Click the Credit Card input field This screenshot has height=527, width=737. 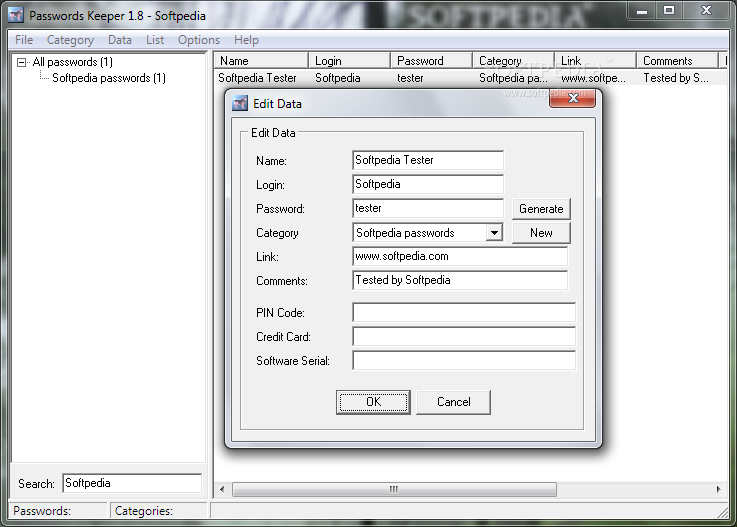[464, 336]
